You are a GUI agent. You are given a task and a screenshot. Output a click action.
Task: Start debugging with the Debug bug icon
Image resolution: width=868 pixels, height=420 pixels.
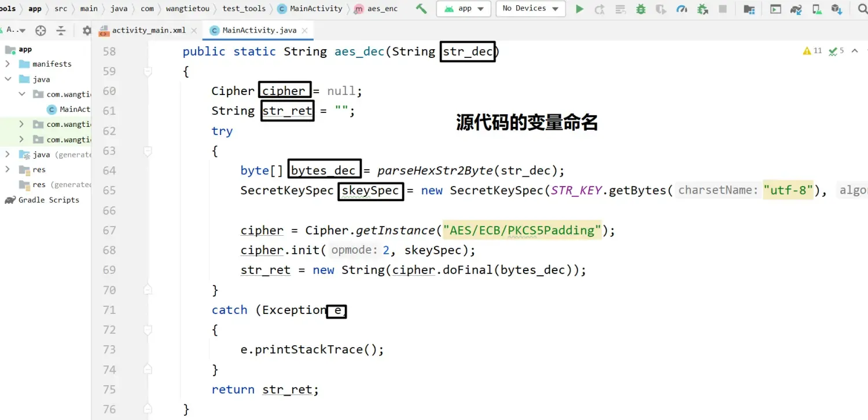(639, 9)
